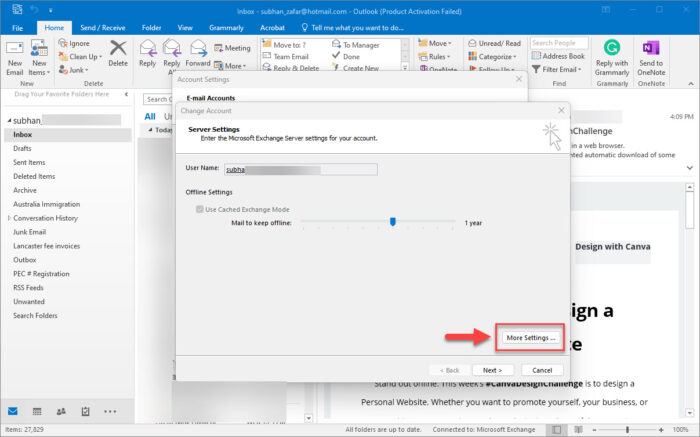Select the Deleted Items folder

click(34, 176)
